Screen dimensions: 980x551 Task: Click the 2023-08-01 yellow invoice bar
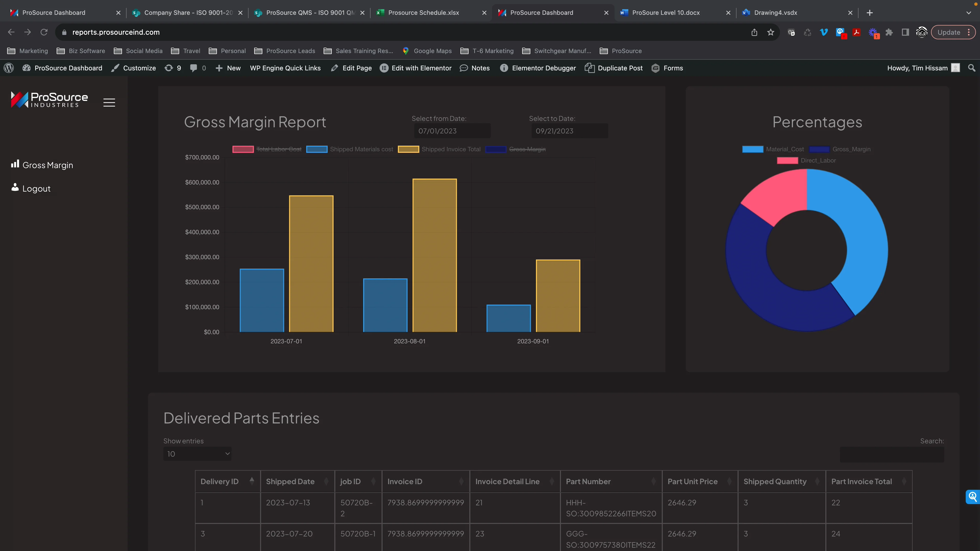pyautogui.click(x=434, y=255)
